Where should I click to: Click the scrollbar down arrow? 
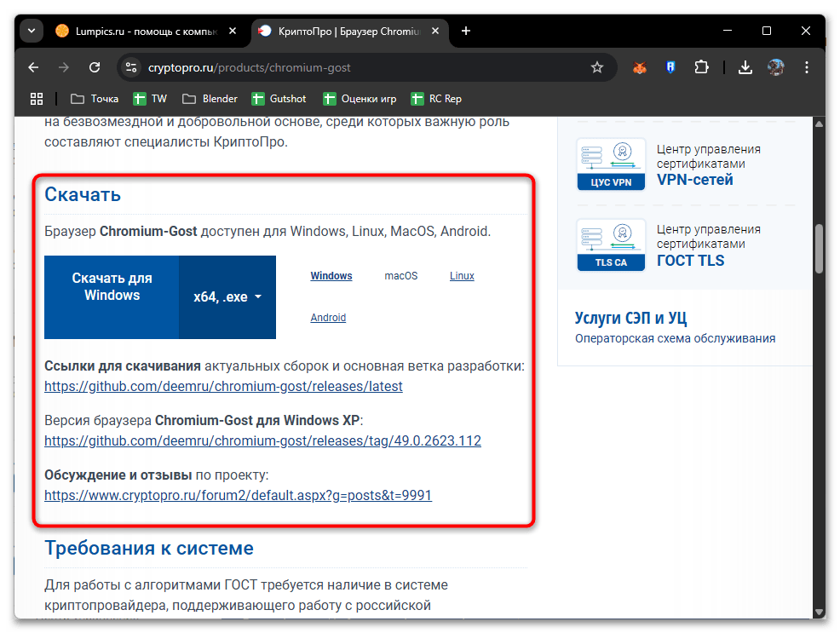(819, 612)
